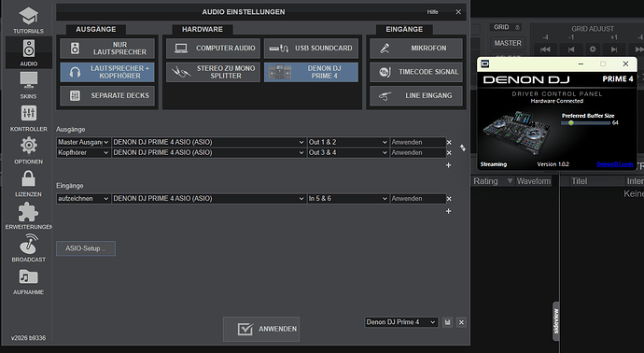The height and width of the screenshot is (353, 644).
Task: Enable Timecode Signal input option
Action: click(x=416, y=72)
